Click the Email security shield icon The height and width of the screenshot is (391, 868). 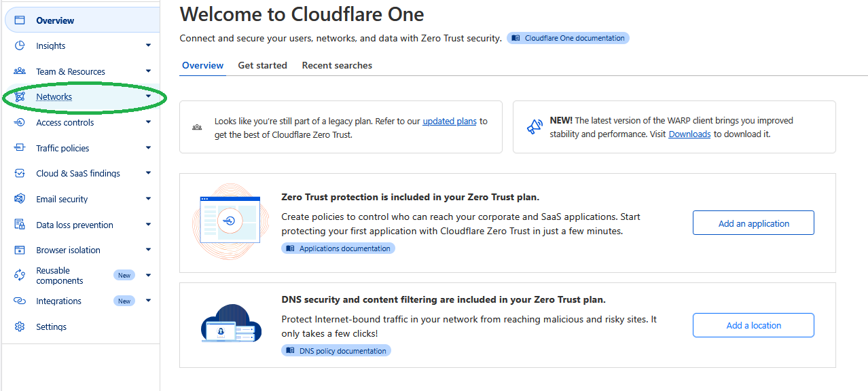point(20,199)
